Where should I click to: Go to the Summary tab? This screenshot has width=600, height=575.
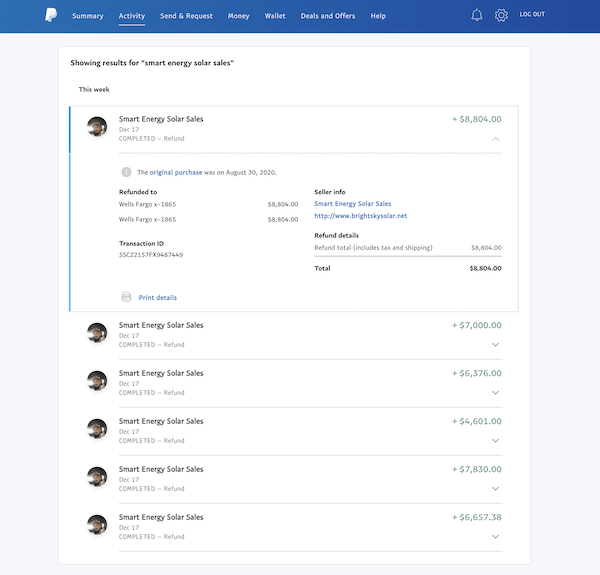(88, 16)
